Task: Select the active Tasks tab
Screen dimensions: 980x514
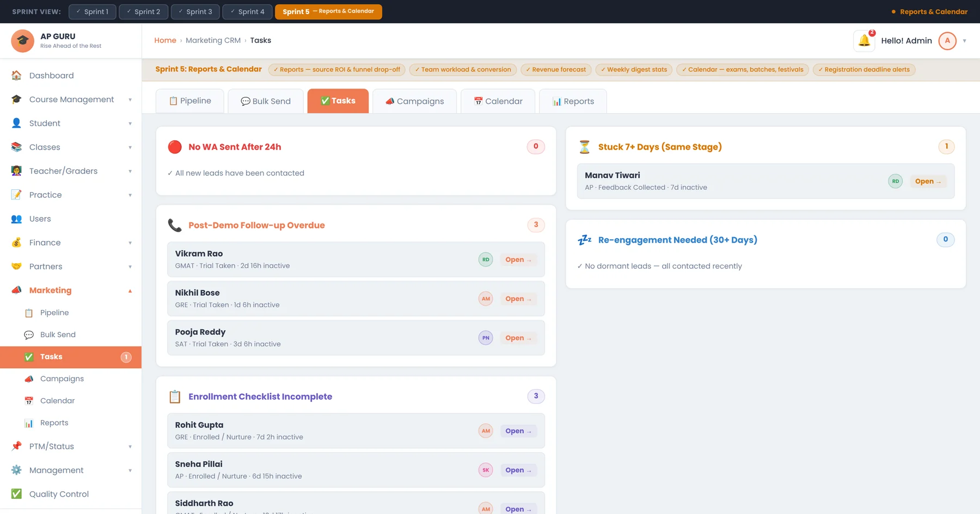Action: tap(338, 101)
